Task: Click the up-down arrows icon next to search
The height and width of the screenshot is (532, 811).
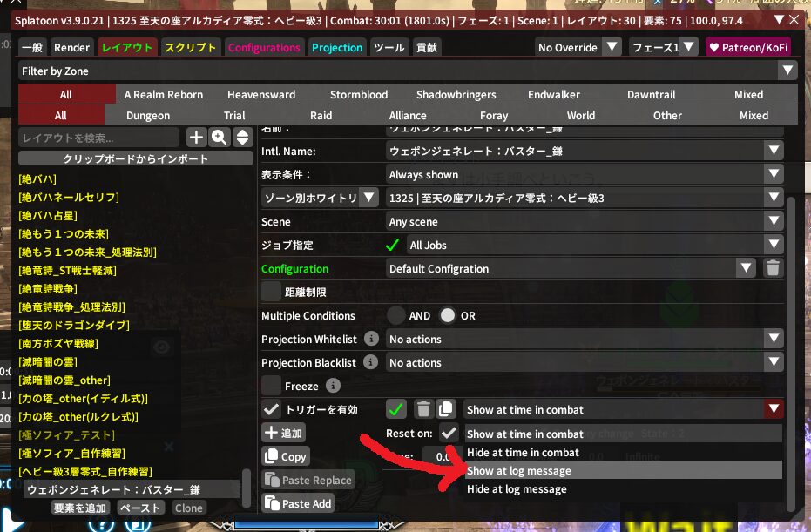Action: click(x=242, y=138)
